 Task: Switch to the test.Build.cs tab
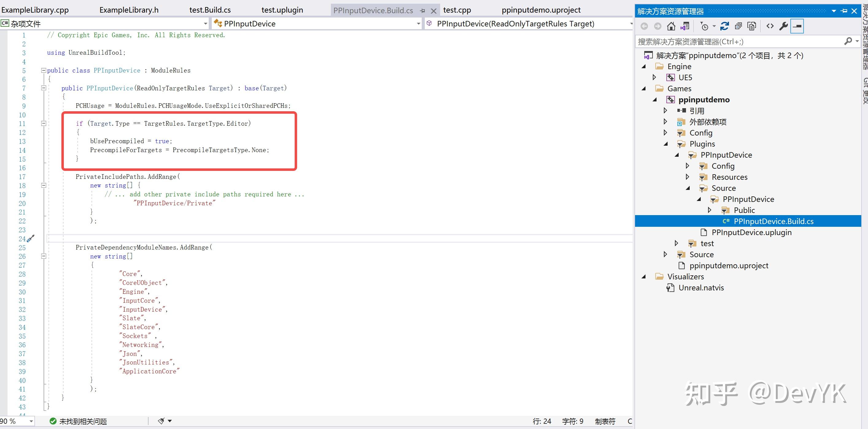tap(210, 10)
